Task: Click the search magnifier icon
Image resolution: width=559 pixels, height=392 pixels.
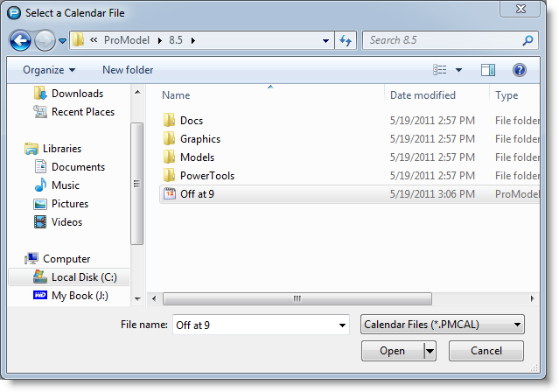Action: tap(528, 40)
